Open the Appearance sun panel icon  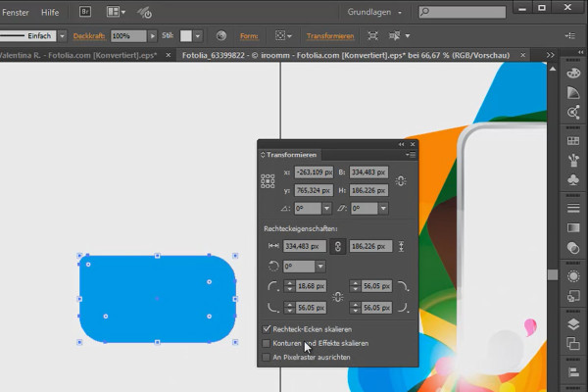point(573,276)
